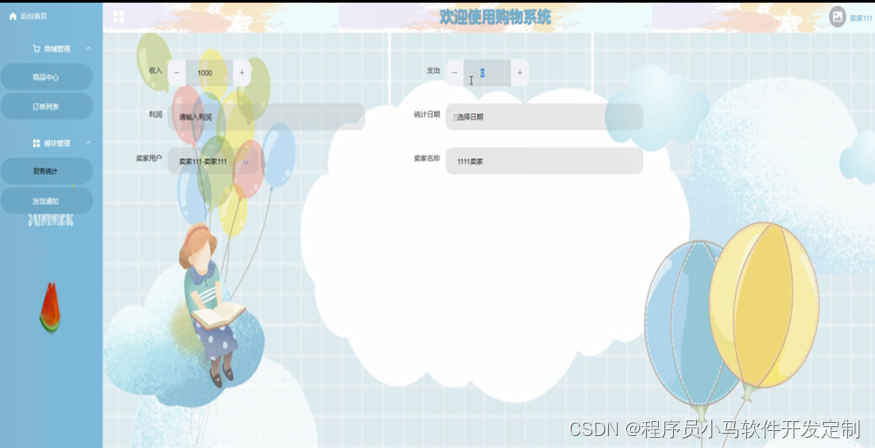Screen dimensions: 875x448
Task: Open 发货通知 menu item
Action: click(46, 201)
